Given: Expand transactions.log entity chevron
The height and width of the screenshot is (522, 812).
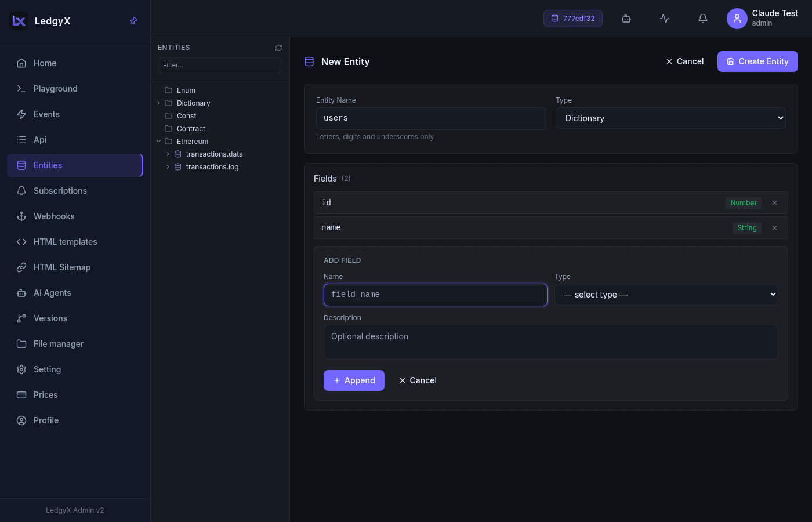Looking at the screenshot, I should [168, 167].
